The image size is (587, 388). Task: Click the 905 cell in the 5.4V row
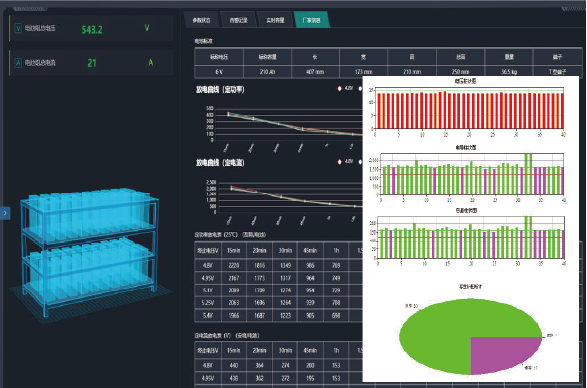click(x=310, y=315)
